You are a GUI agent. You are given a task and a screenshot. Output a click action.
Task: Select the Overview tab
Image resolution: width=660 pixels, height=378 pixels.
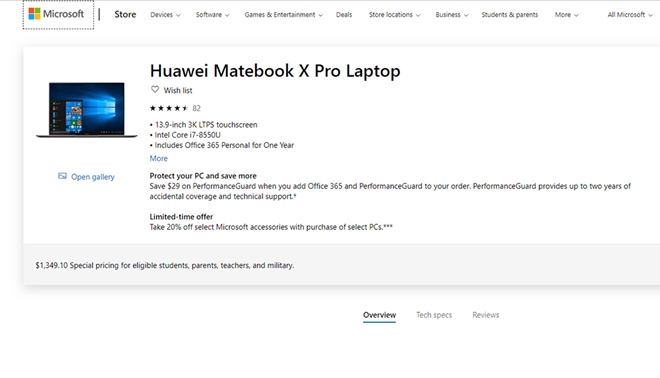(379, 315)
